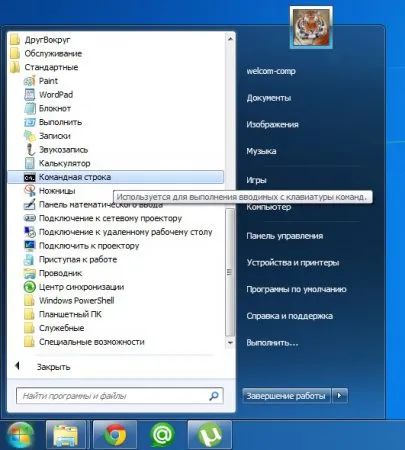Image resolution: width=405 pixels, height=450 pixels.
Task: Expand the Windows PowerShell folder
Action: point(29,301)
